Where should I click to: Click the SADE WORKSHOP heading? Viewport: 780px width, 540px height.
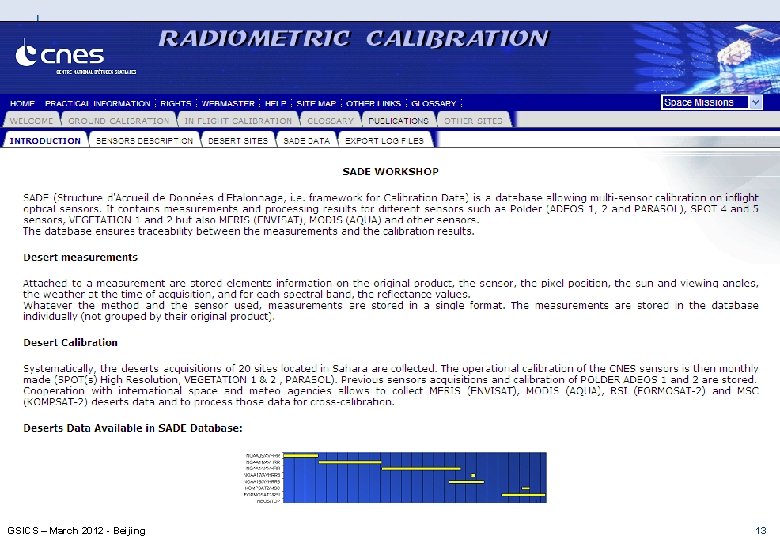(x=390, y=172)
